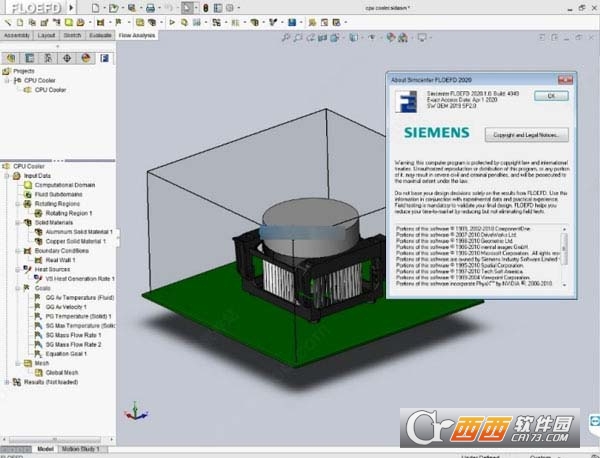Click the Display Style icon

(354, 37)
